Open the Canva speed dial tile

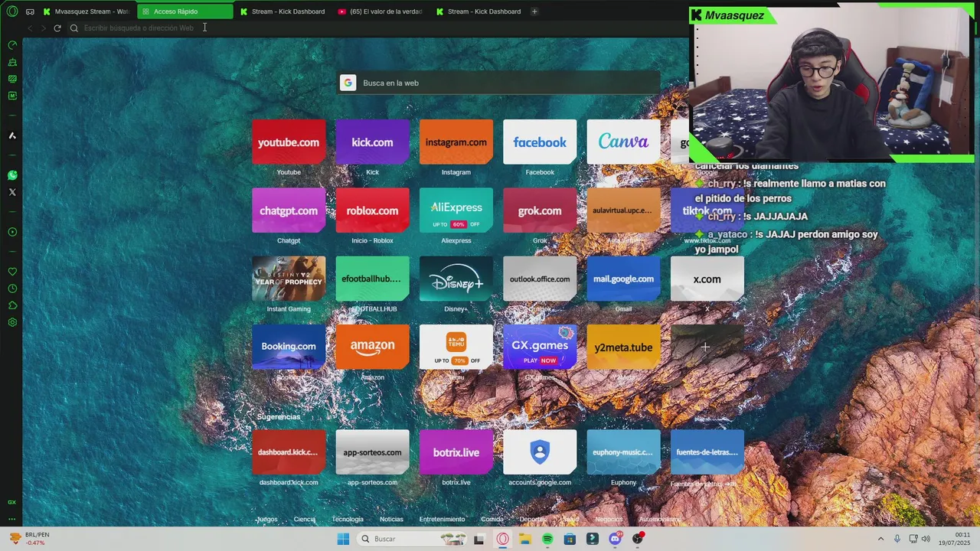point(623,142)
